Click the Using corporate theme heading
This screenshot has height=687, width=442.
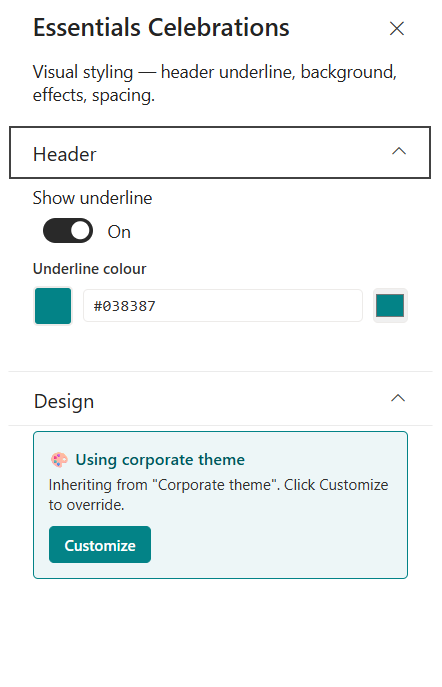point(160,460)
